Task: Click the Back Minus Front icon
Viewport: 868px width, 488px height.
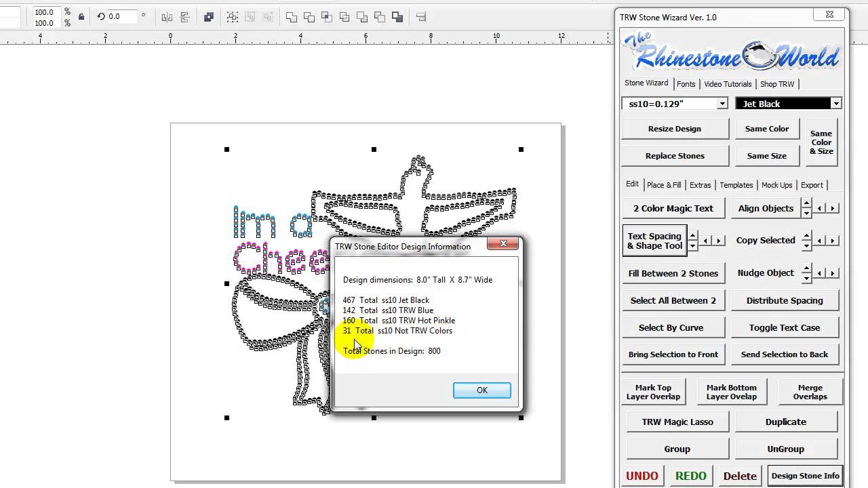Action: [380, 17]
